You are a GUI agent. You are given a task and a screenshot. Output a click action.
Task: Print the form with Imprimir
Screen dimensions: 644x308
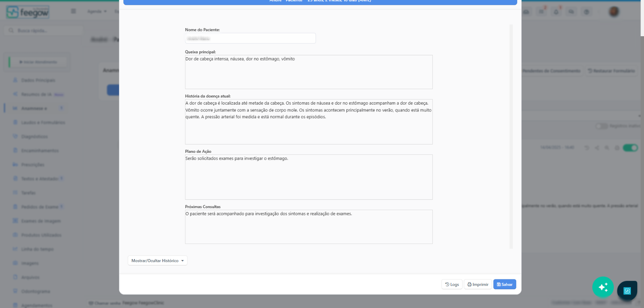tap(478, 285)
